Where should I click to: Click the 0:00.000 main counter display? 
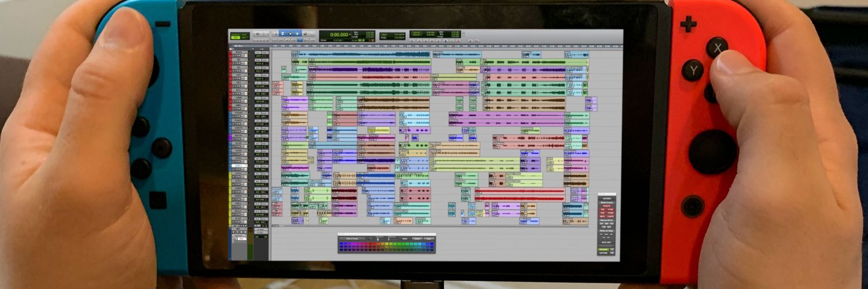(x=339, y=35)
